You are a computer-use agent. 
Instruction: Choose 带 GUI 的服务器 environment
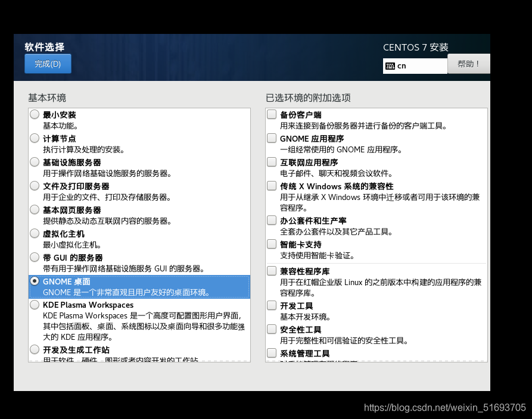click(x=35, y=257)
